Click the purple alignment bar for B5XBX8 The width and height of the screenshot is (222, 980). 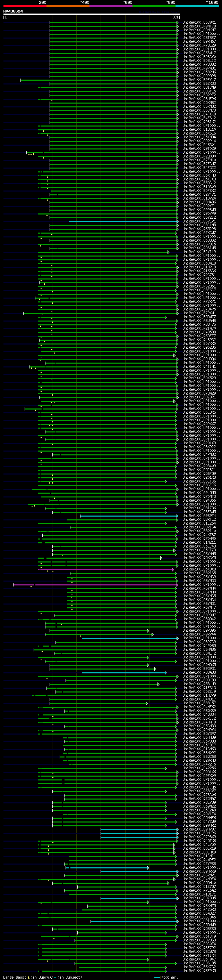point(105,569)
